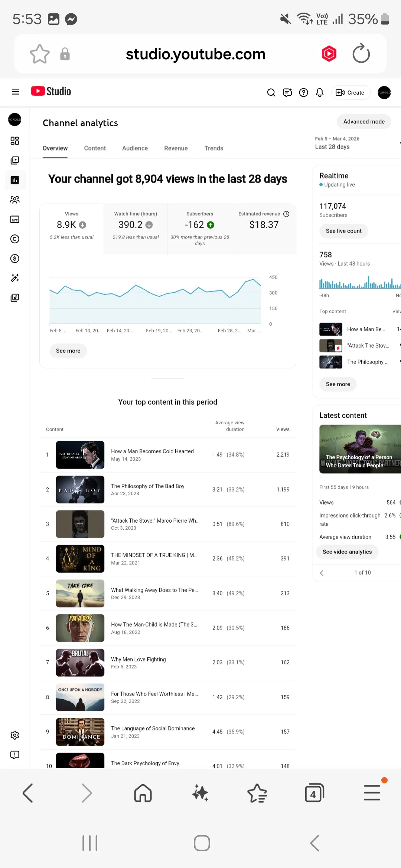This screenshot has width=401, height=868.
Task: Open What Walking Away Does video title
Action: point(154,590)
